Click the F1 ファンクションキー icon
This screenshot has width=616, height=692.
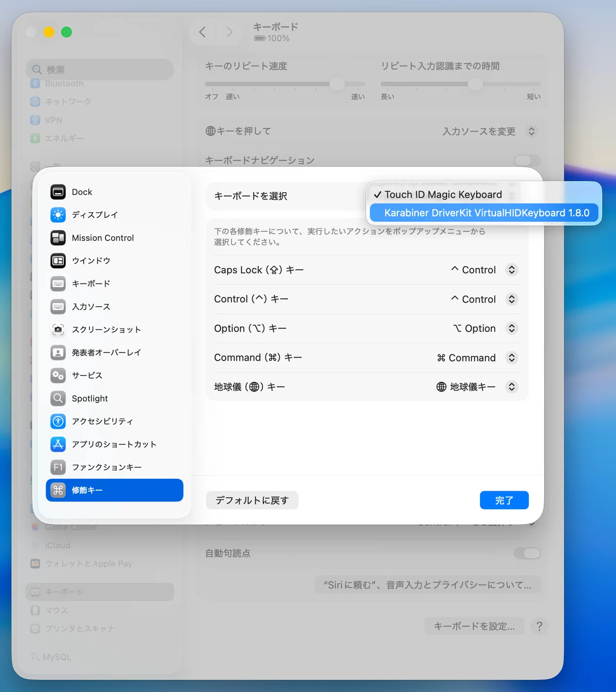58,467
